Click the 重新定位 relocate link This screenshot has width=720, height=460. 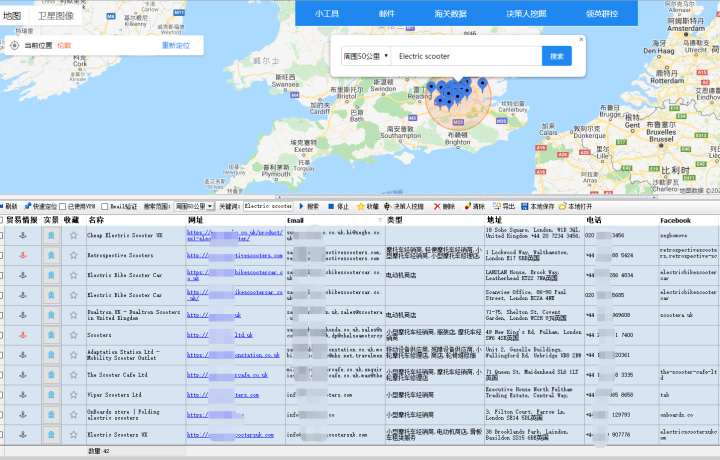[x=175, y=45]
